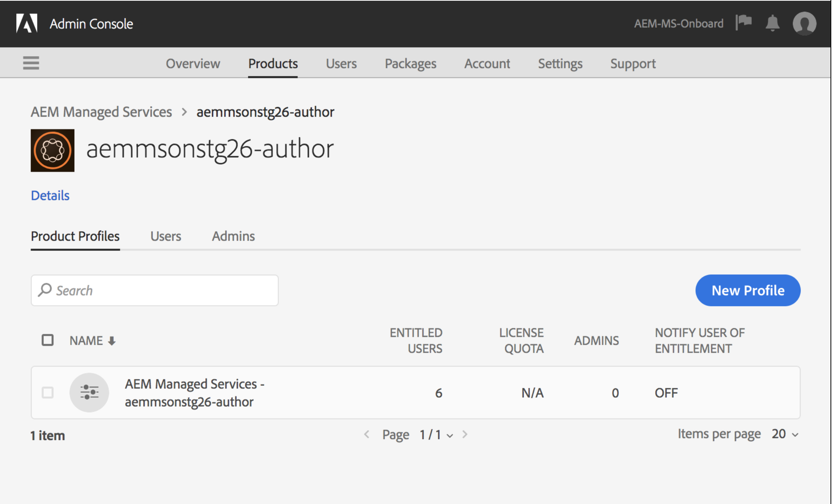The height and width of the screenshot is (504, 832).
Task: Open the hamburger navigation menu
Action: (31, 63)
